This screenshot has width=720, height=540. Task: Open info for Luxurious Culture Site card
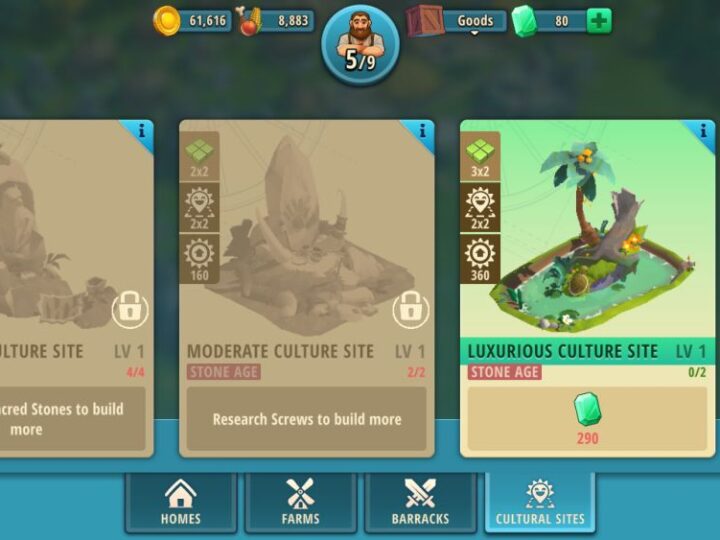[x=702, y=133]
